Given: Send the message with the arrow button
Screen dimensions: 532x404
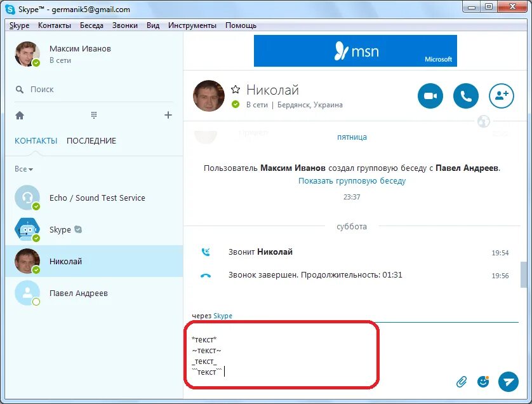Looking at the screenshot, I should coord(509,382).
